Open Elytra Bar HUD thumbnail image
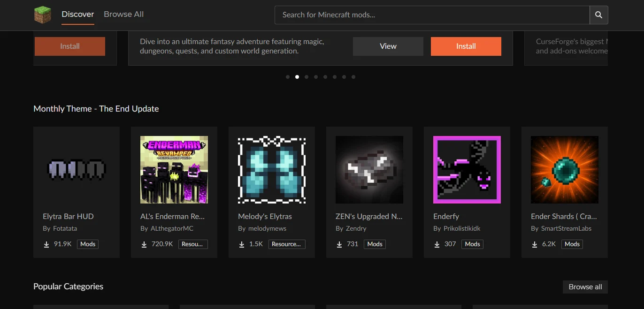Viewport: 644px width, 309px height. tap(77, 170)
